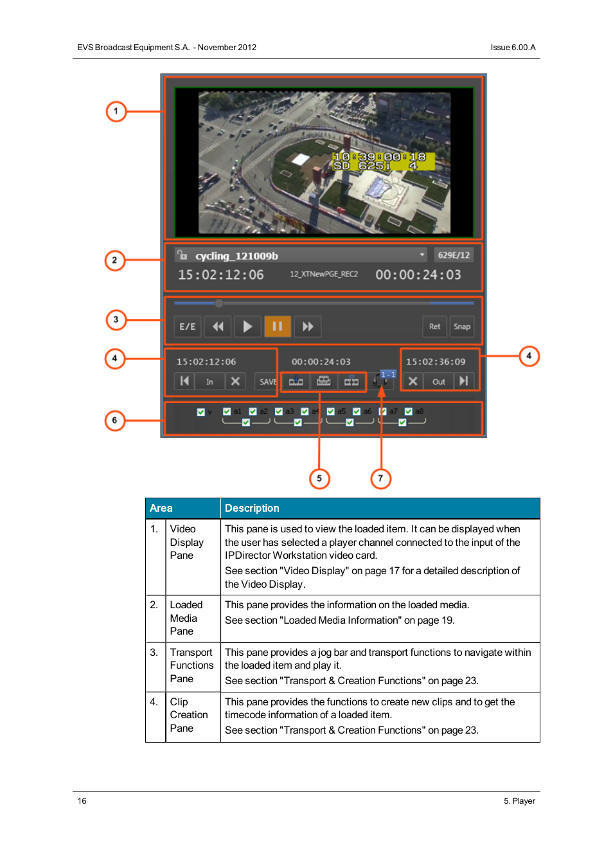Toggle the a1 audio track checkbox
Image resolution: width=613 pixels, height=868 pixels.
click(227, 411)
